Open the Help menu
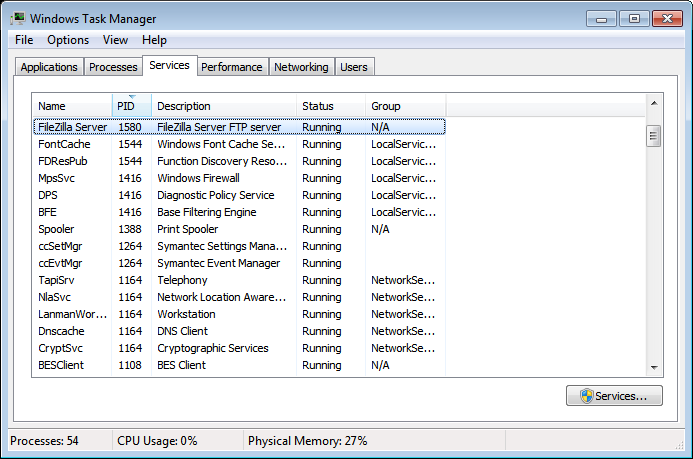Image resolution: width=693 pixels, height=459 pixels. pos(154,40)
